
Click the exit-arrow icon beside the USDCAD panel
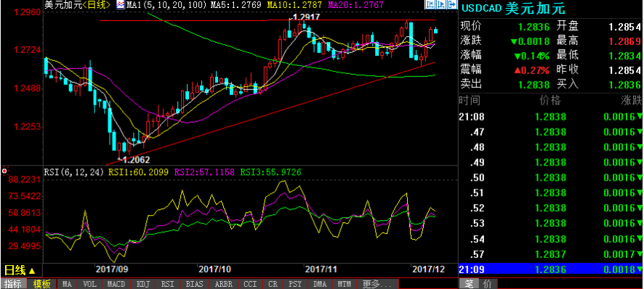(x=452, y=4)
